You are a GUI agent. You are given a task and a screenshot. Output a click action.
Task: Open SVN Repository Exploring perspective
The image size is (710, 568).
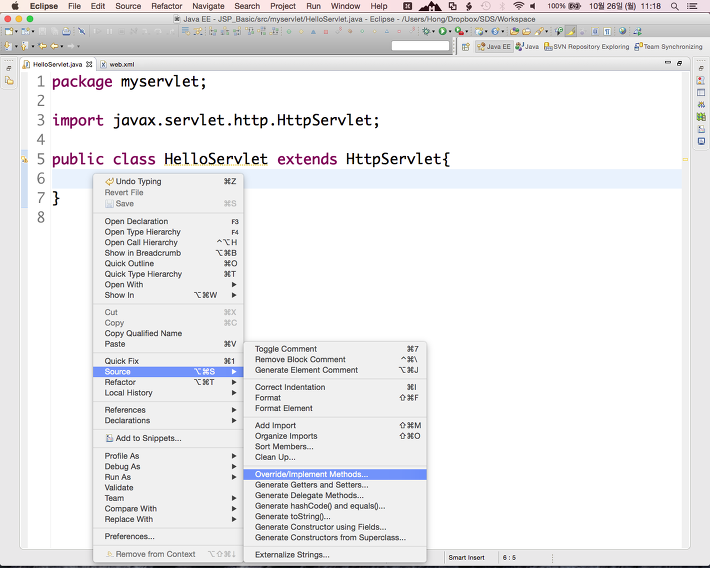click(x=586, y=47)
